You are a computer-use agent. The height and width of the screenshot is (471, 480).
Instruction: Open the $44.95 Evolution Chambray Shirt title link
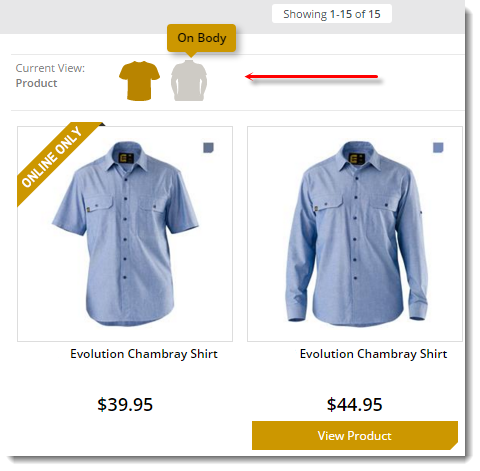tap(373, 354)
